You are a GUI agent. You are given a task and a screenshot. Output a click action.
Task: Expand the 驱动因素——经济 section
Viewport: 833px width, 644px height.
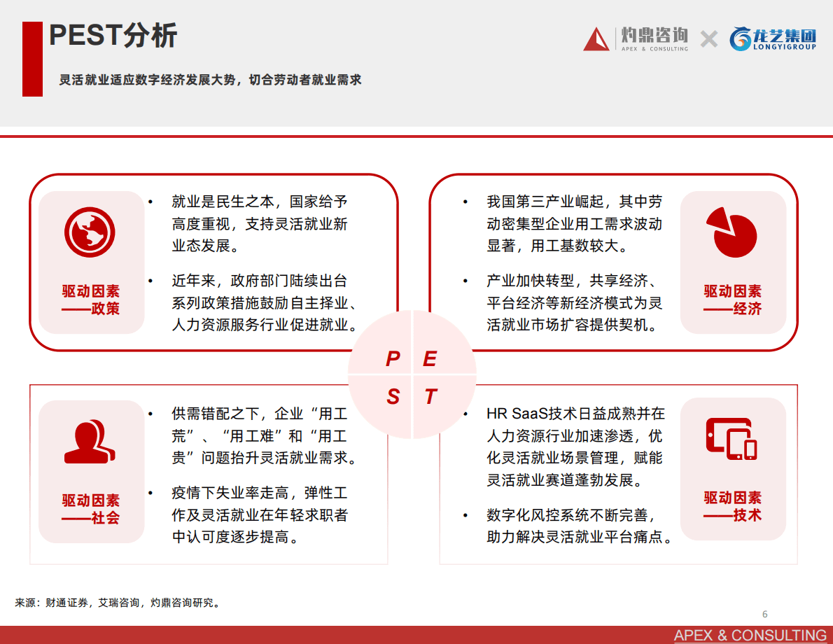point(733,297)
